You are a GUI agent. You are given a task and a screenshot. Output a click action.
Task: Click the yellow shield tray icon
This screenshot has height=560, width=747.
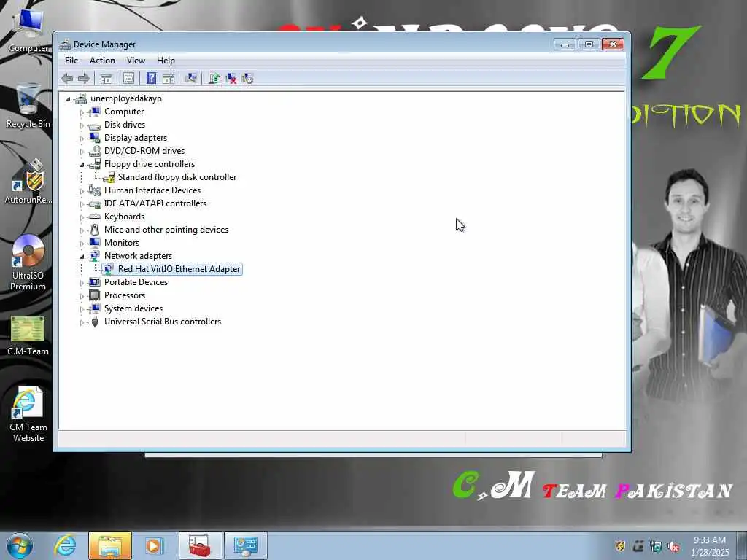click(620, 546)
